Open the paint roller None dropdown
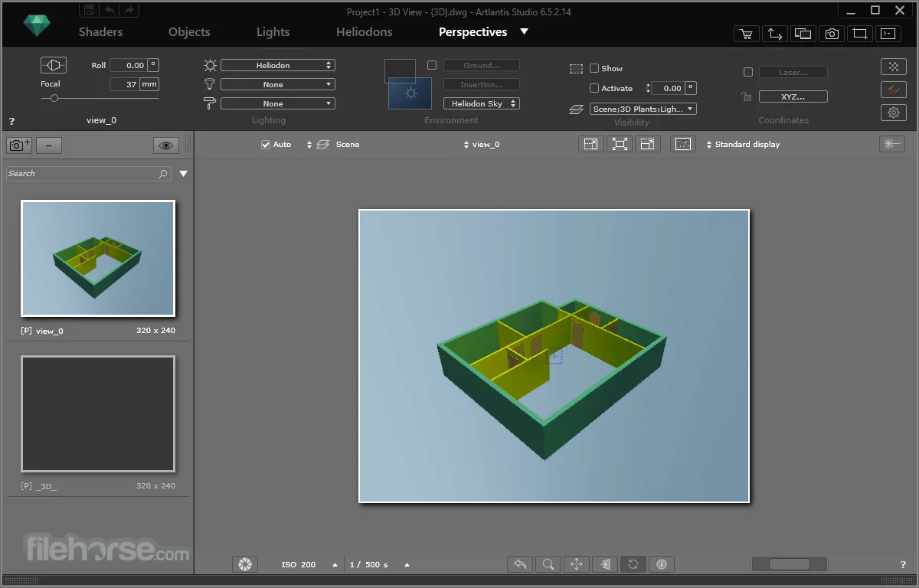The image size is (919, 588). coord(278,103)
